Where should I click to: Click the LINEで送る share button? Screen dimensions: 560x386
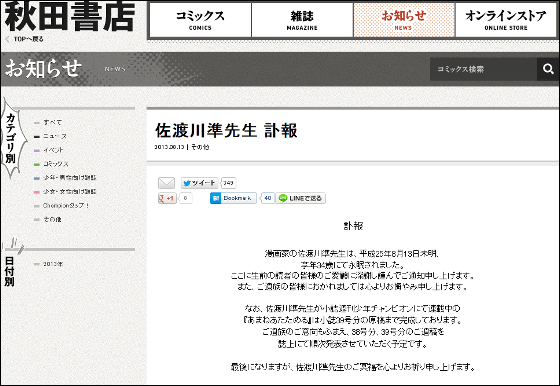(x=301, y=198)
